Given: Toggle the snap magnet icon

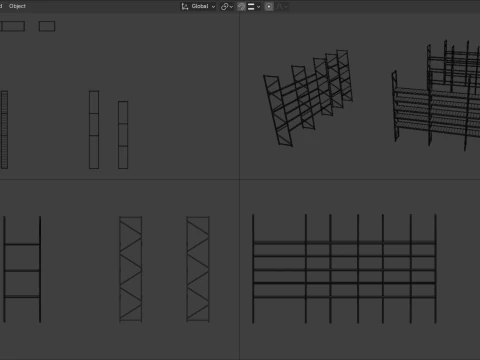Looking at the screenshot, I should 242,6.
